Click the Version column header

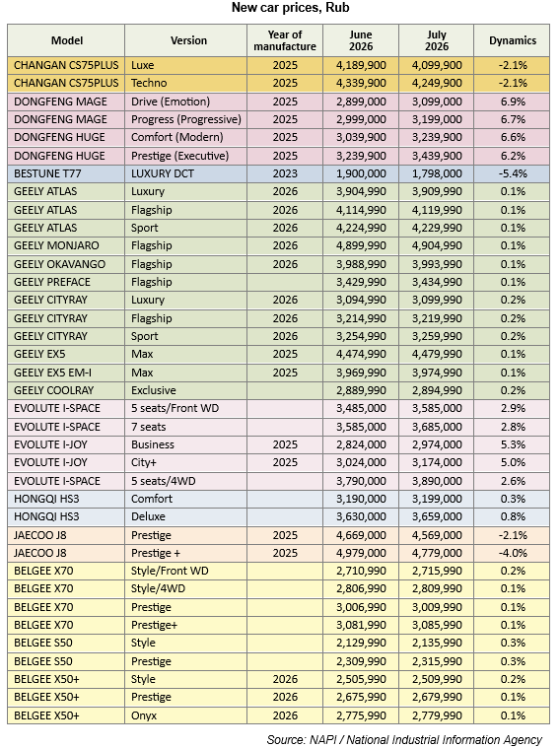point(186,40)
